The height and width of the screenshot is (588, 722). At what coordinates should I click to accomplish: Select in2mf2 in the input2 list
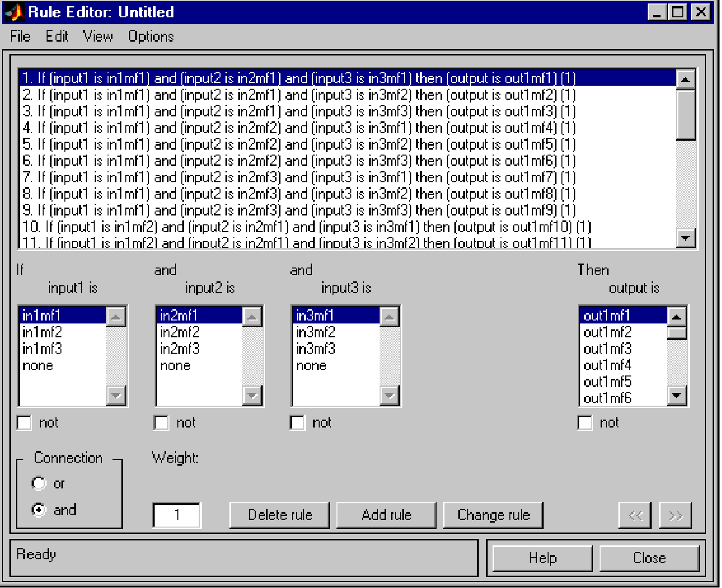(199, 332)
